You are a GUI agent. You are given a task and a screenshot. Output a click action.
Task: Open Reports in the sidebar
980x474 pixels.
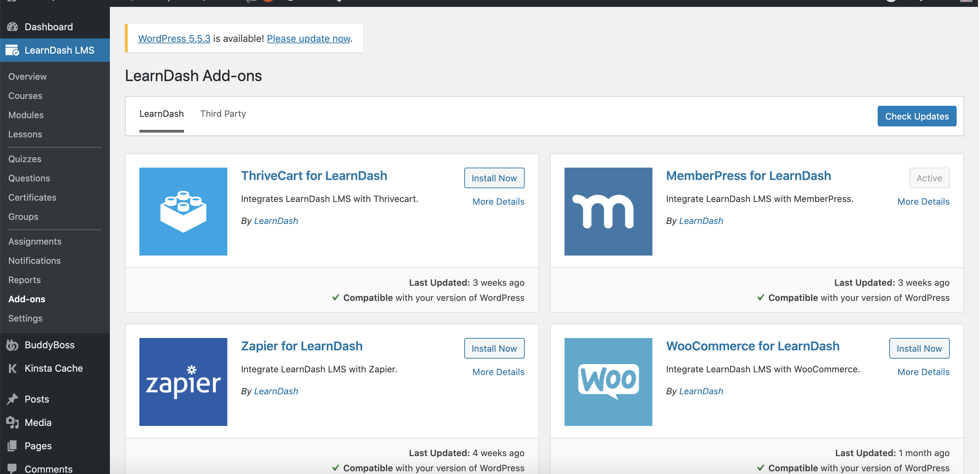(24, 280)
